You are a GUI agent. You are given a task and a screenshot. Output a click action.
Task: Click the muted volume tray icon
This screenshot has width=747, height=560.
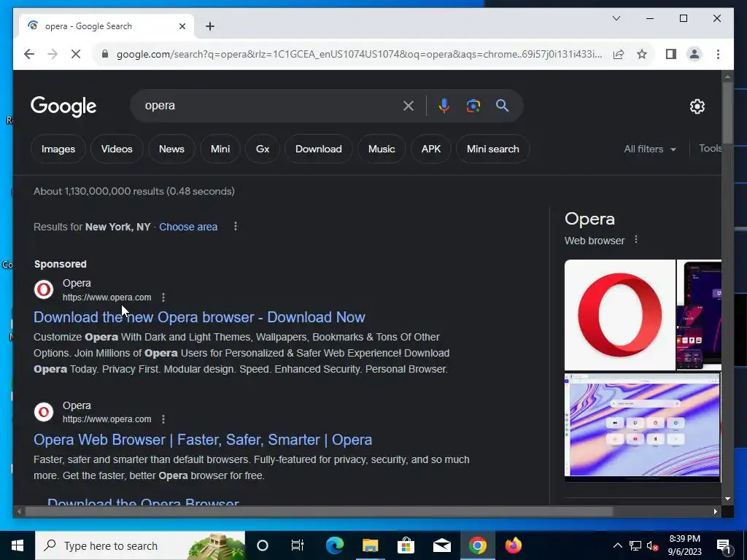click(x=653, y=546)
